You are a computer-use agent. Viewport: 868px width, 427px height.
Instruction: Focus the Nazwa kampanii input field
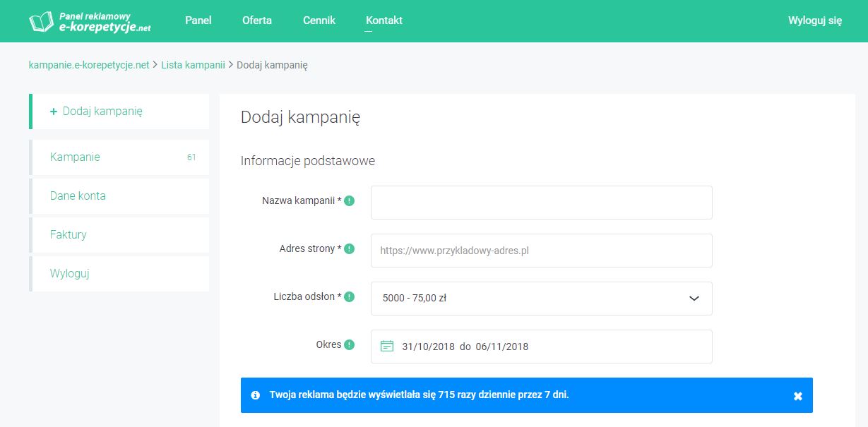click(x=541, y=203)
